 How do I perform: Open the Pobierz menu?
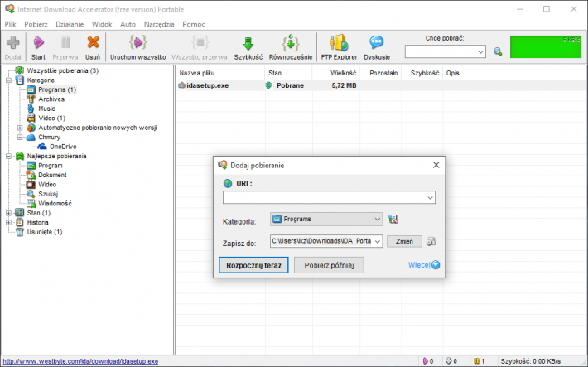[36, 24]
